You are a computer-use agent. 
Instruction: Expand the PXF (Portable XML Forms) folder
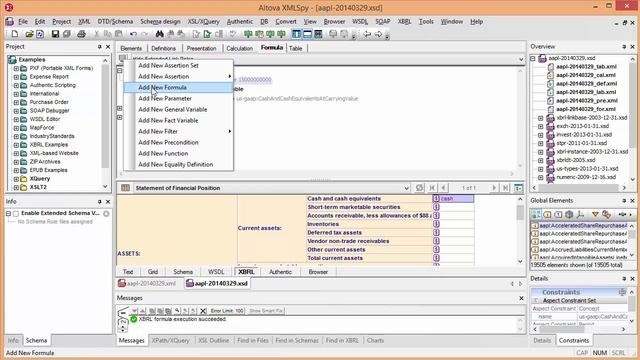(16, 68)
